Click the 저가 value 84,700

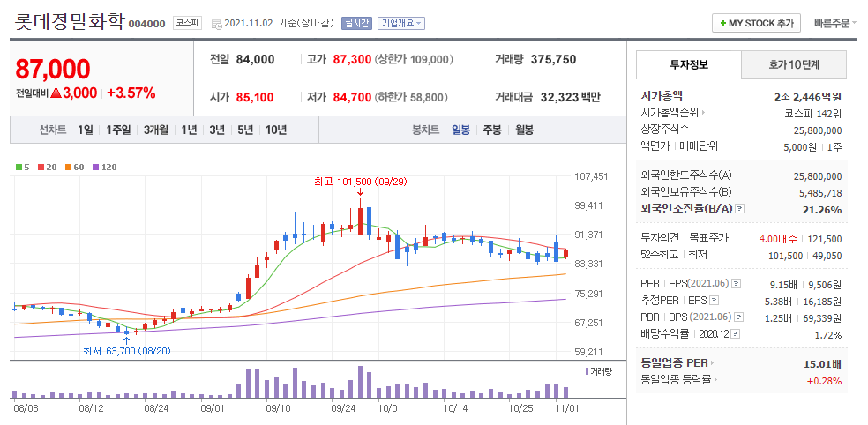coord(352,97)
